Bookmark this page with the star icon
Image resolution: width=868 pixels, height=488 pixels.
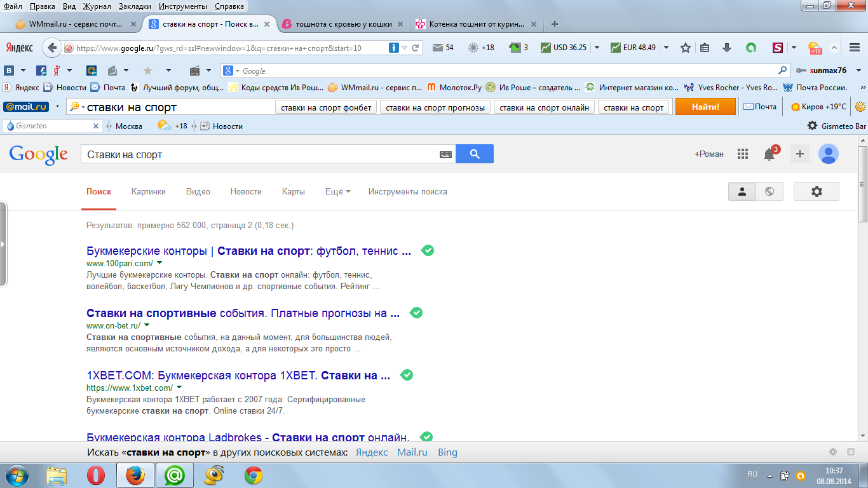[685, 48]
